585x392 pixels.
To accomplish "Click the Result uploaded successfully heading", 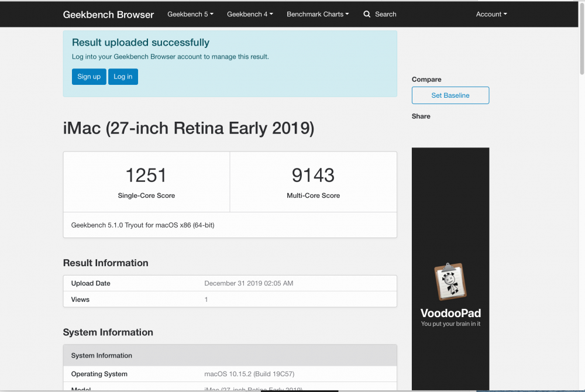I will pos(140,43).
